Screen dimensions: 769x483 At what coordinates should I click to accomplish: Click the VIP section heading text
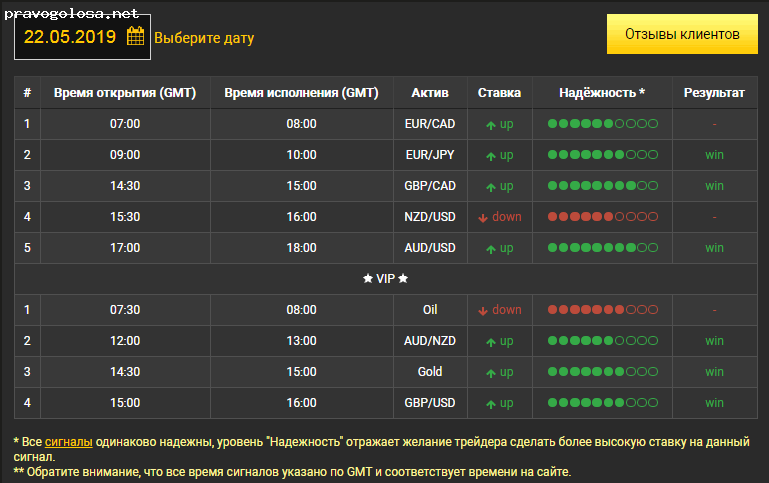[x=385, y=279]
